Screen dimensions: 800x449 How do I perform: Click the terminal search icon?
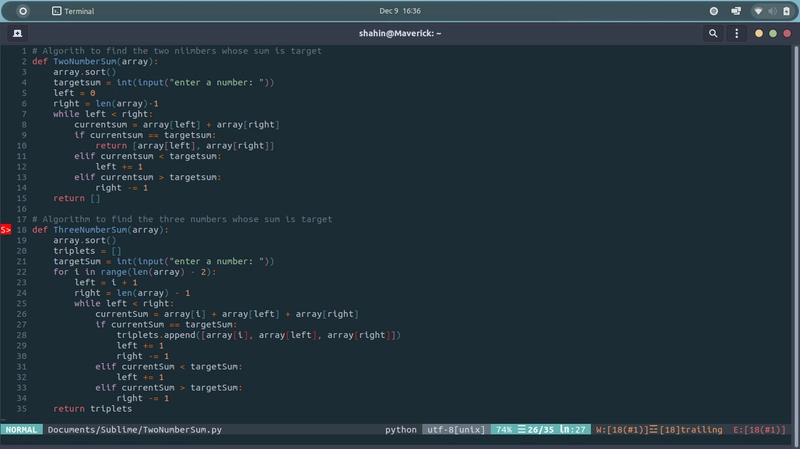point(714,33)
